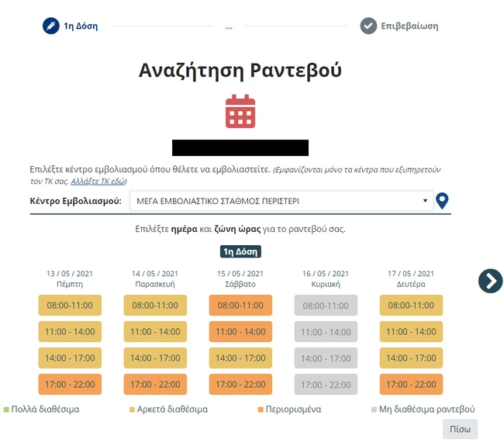Click the syringe icon for 1η Δόση

pos(50,26)
